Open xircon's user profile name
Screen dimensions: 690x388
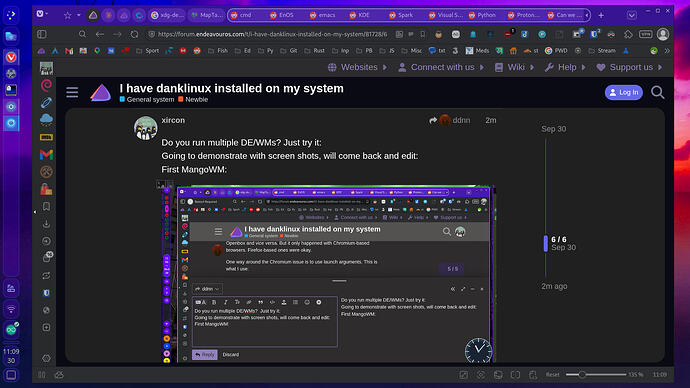pos(173,120)
